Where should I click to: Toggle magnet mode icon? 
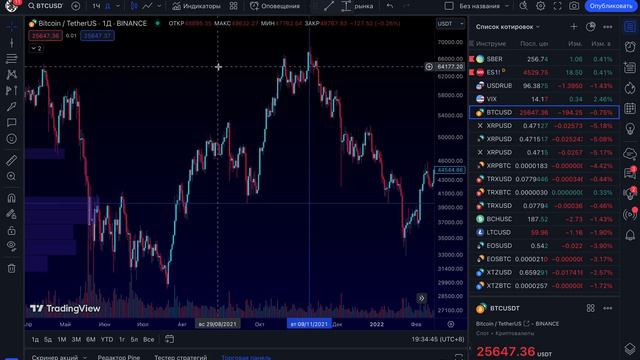[x=11, y=198]
